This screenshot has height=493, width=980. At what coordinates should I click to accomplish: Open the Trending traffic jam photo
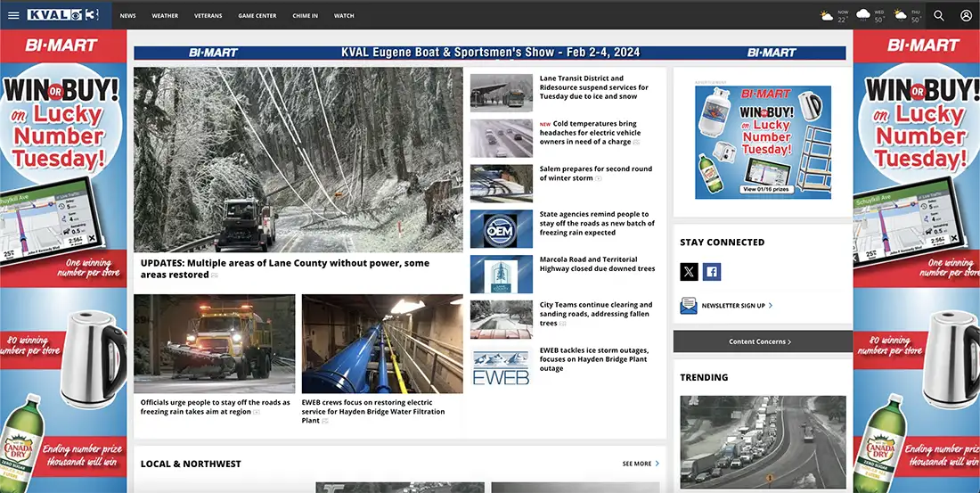point(763,441)
